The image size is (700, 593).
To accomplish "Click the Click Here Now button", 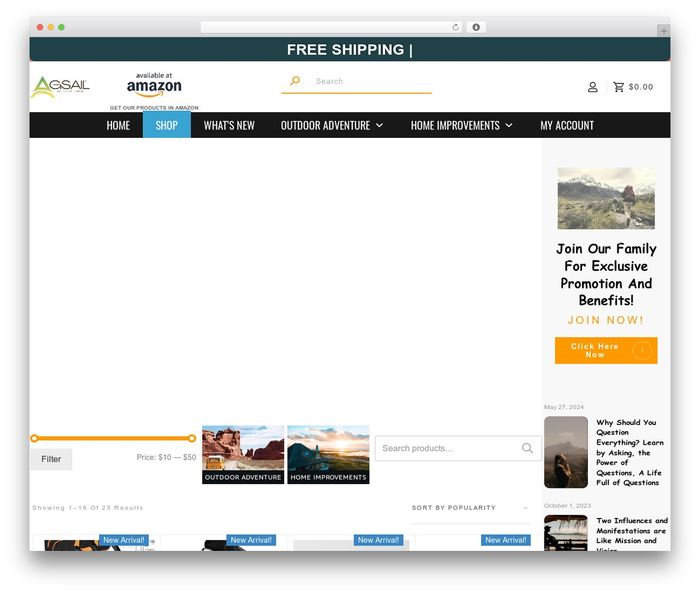I will (606, 350).
